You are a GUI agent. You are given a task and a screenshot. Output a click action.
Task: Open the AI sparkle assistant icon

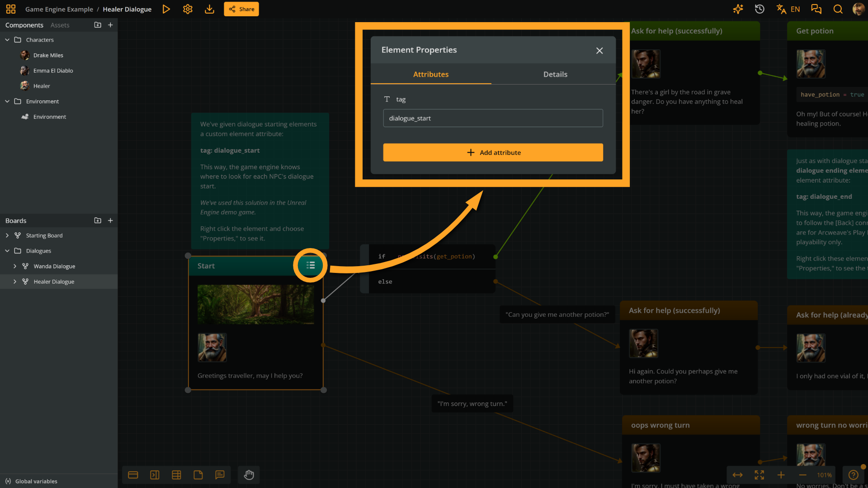coord(738,9)
